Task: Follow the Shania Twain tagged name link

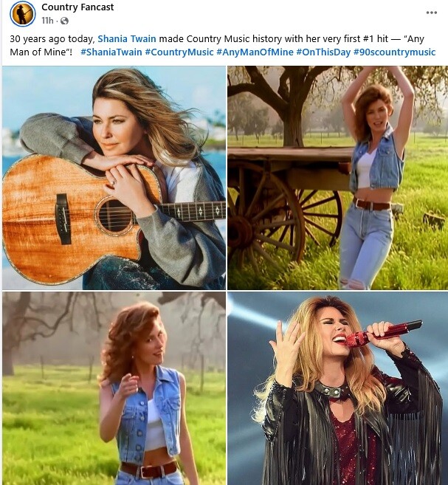Action: (127, 38)
